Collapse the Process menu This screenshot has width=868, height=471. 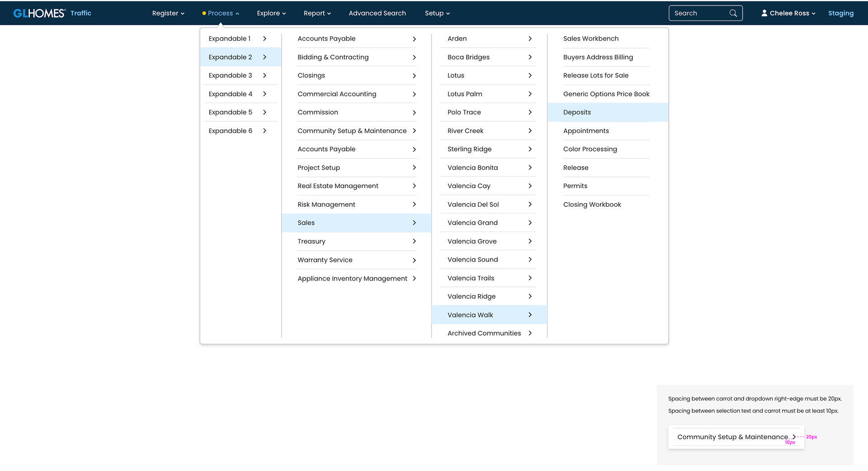coord(221,13)
